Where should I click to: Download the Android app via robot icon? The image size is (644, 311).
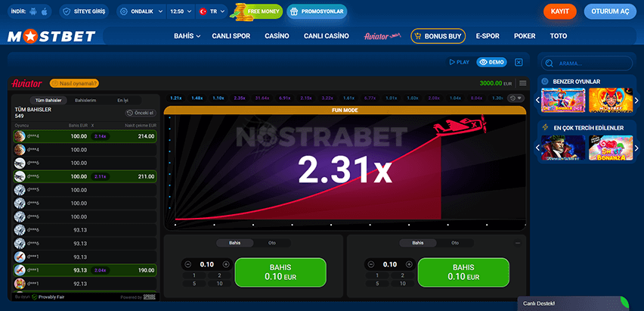pyautogui.click(x=33, y=11)
